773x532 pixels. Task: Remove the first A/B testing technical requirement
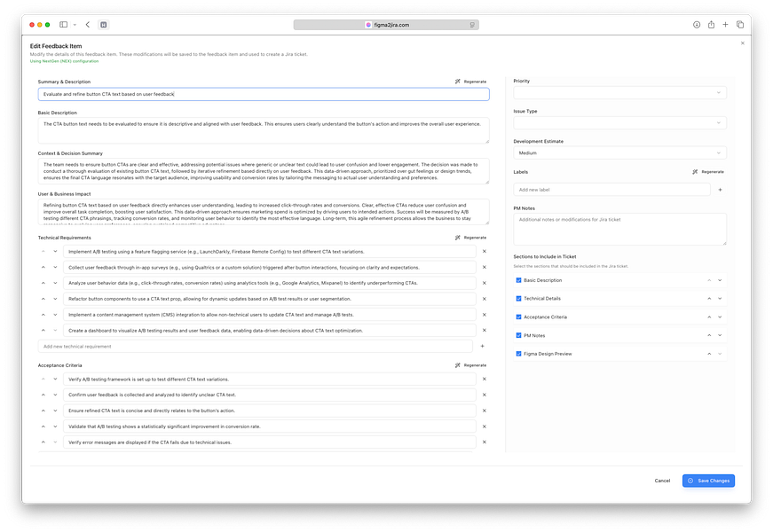484,251
